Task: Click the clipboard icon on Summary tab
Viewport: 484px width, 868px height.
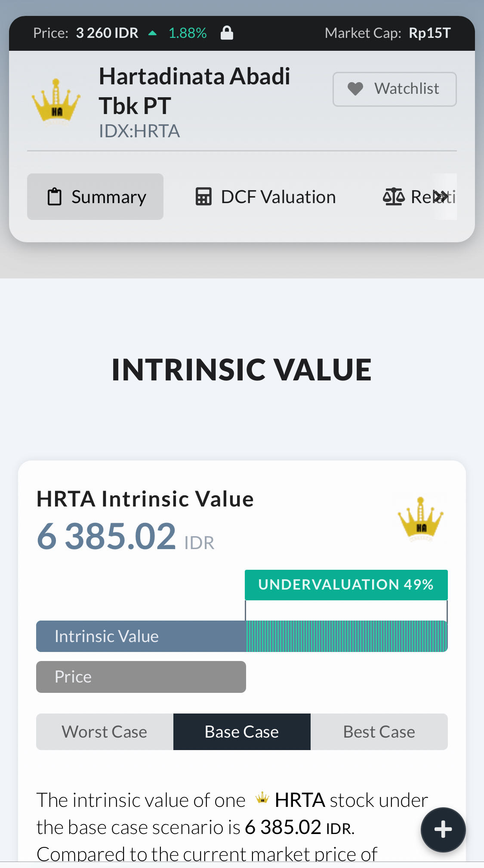Action: [54, 197]
